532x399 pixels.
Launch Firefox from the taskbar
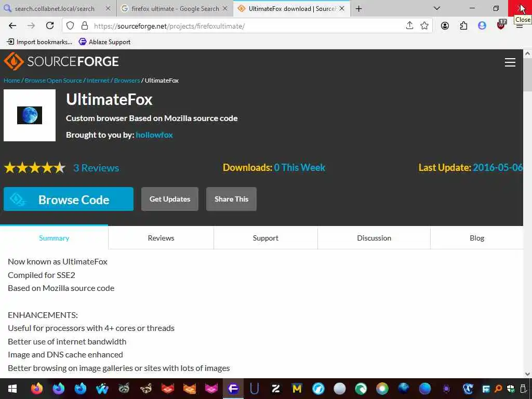(37, 389)
